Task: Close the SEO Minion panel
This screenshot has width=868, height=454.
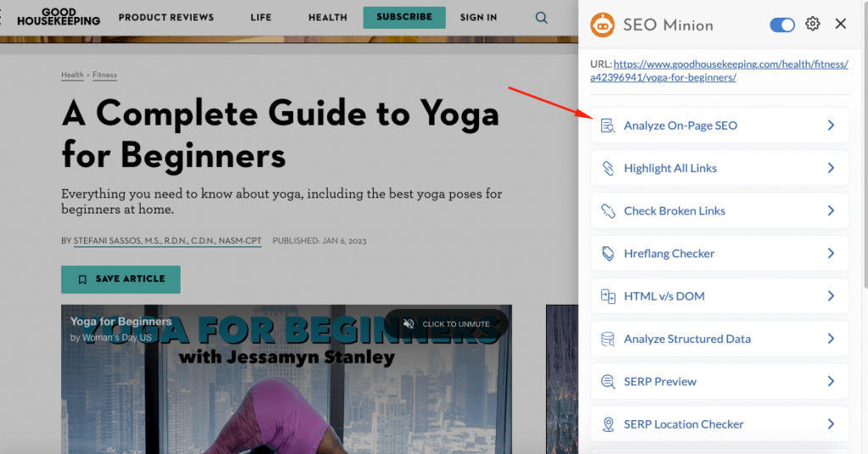Action: 840,24
